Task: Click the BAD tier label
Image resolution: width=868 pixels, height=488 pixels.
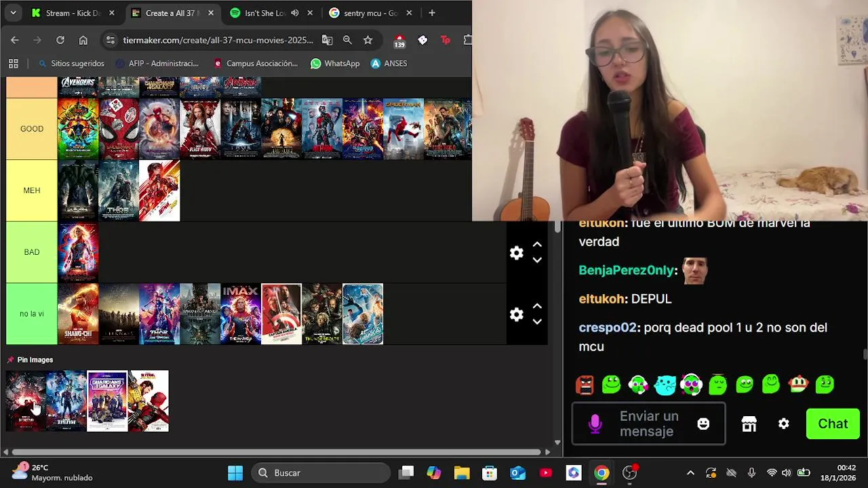Action: click(32, 252)
